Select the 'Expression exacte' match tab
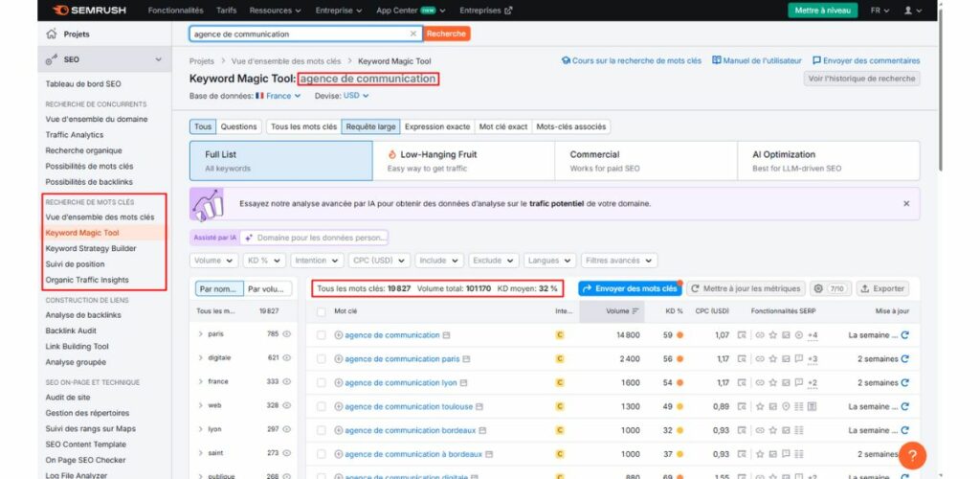This screenshot has height=479, width=980. point(437,126)
